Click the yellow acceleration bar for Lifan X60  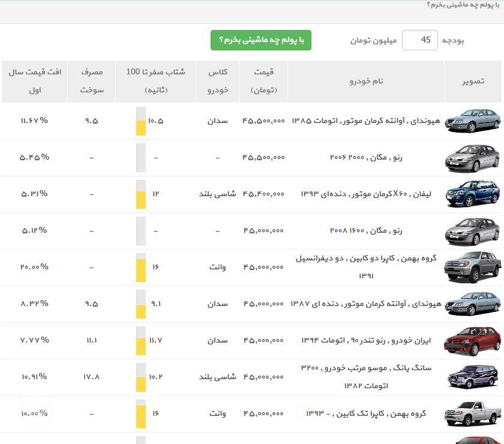click(141, 199)
